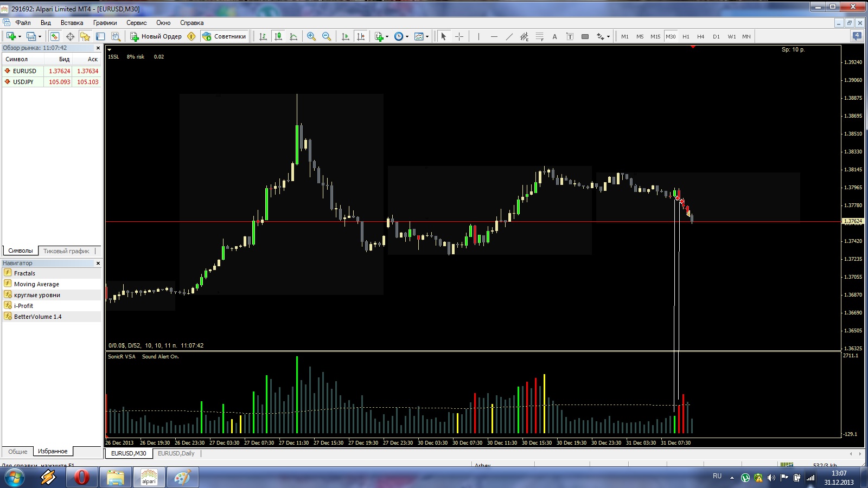Select candlestick chart display icon

pos(278,36)
